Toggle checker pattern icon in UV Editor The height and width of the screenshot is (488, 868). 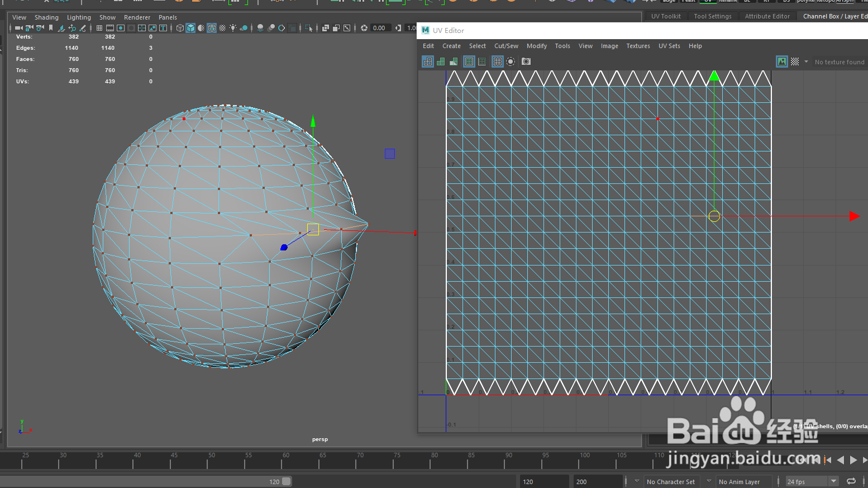tap(795, 61)
